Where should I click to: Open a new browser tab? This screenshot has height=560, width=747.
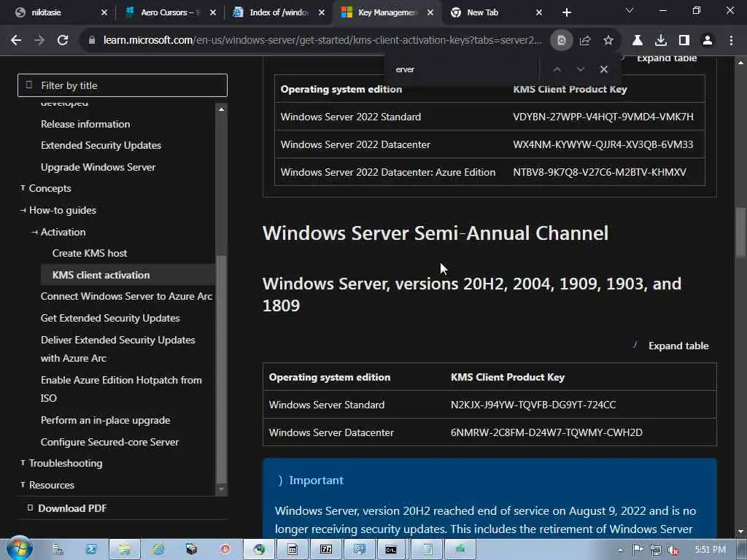click(x=566, y=12)
